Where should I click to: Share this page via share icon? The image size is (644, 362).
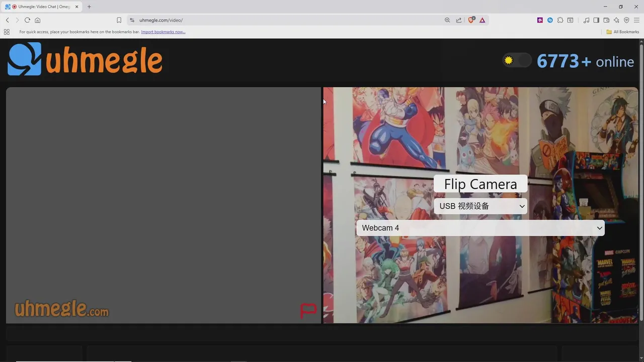(459, 20)
